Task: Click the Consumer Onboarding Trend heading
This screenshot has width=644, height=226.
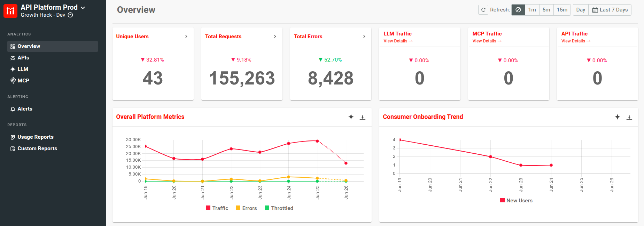Action: 423,117
